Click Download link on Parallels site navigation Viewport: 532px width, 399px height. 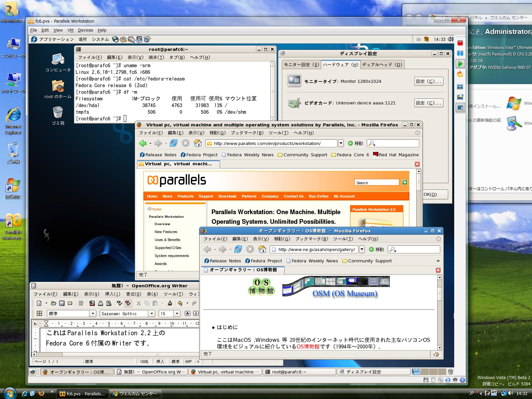coord(227,196)
